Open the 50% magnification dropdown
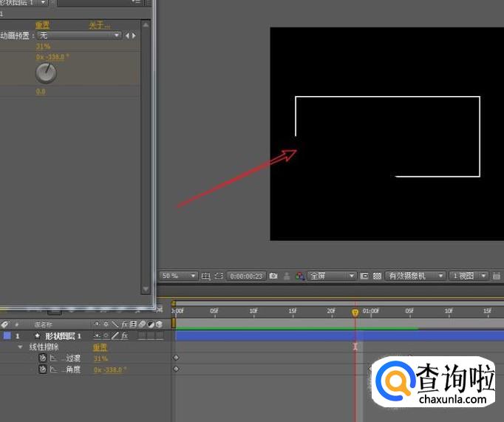The height and width of the screenshot is (422, 504). click(x=178, y=276)
